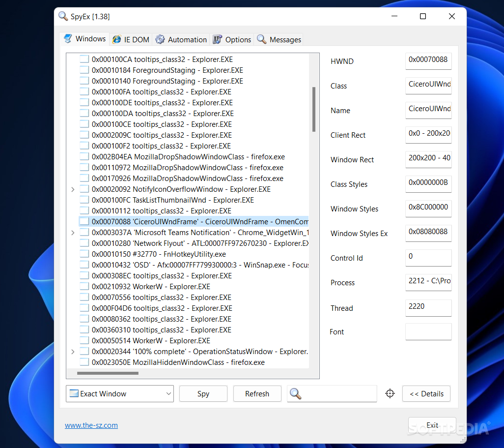Click the Client Rect value field
Viewport: 504px width, 448px height.
click(x=428, y=135)
